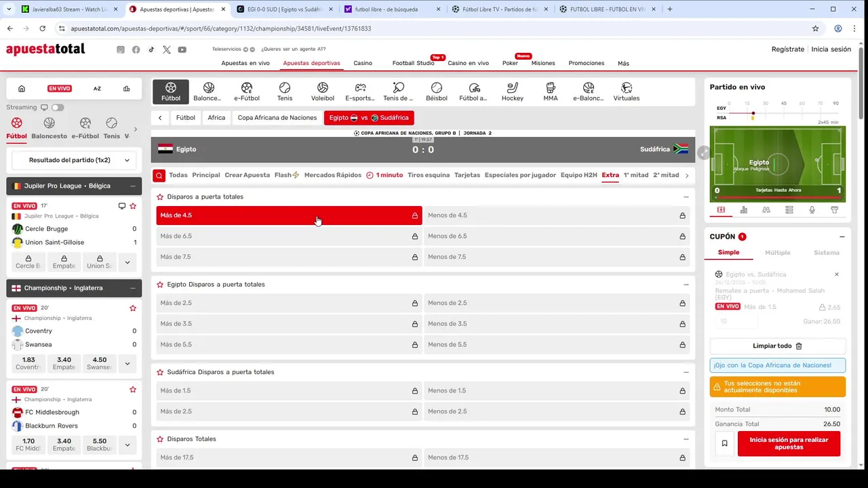Viewport: 868px width, 488px height.
Task: Open the X (Twitter) social icon
Action: pyautogui.click(x=167, y=49)
